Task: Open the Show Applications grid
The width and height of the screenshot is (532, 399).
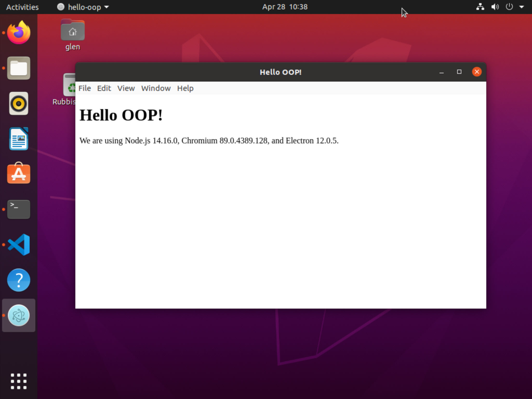Action: click(18, 381)
